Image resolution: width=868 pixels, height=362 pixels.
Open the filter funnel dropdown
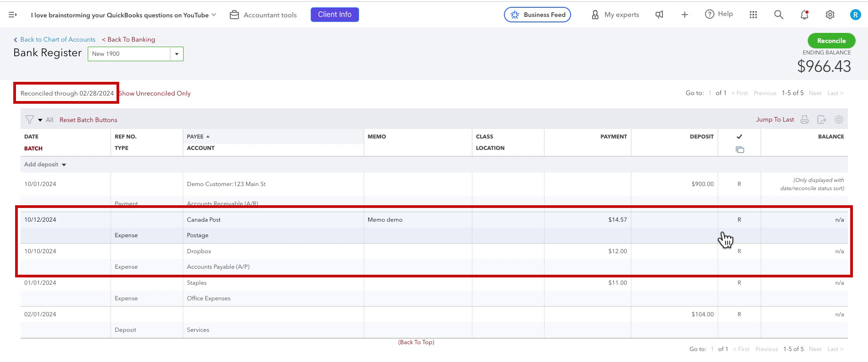coord(33,120)
